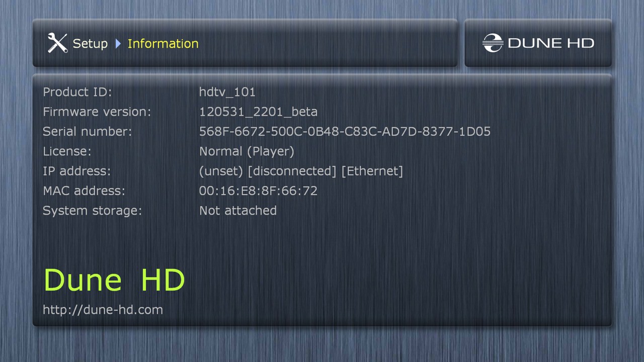Open the http://dune-hd.com link

pyautogui.click(x=103, y=310)
